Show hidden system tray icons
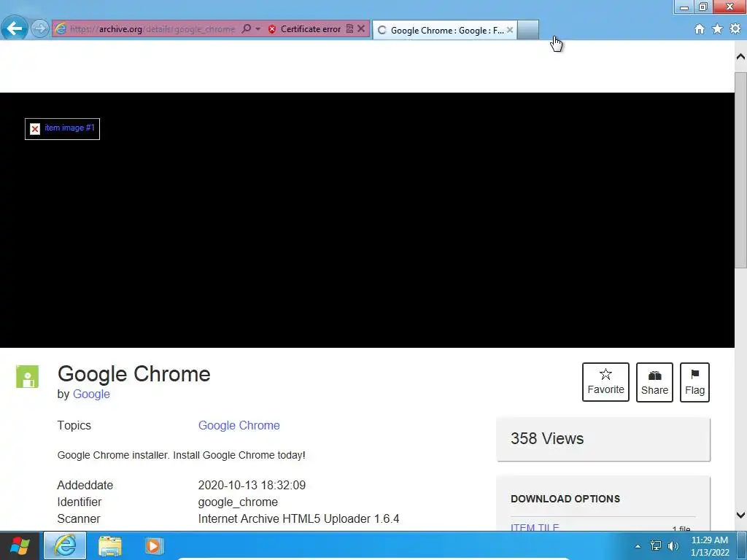The width and height of the screenshot is (747, 560). coord(638,546)
